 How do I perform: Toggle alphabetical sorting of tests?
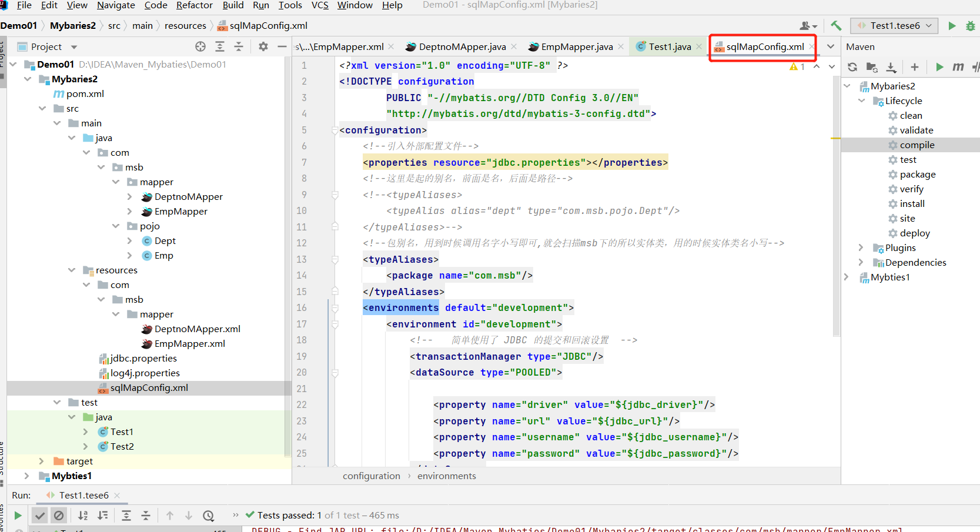pyautogui.click(x=83, y=516)
